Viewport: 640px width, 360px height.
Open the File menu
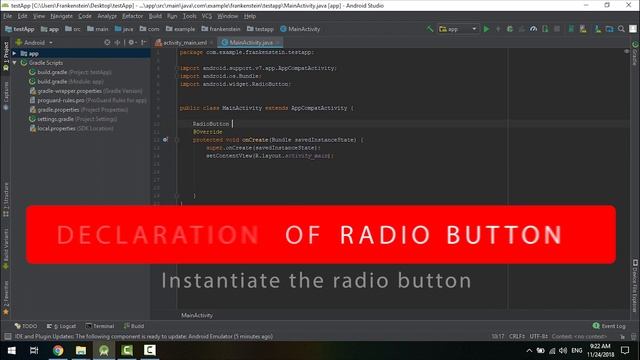(x=7, y=16)
